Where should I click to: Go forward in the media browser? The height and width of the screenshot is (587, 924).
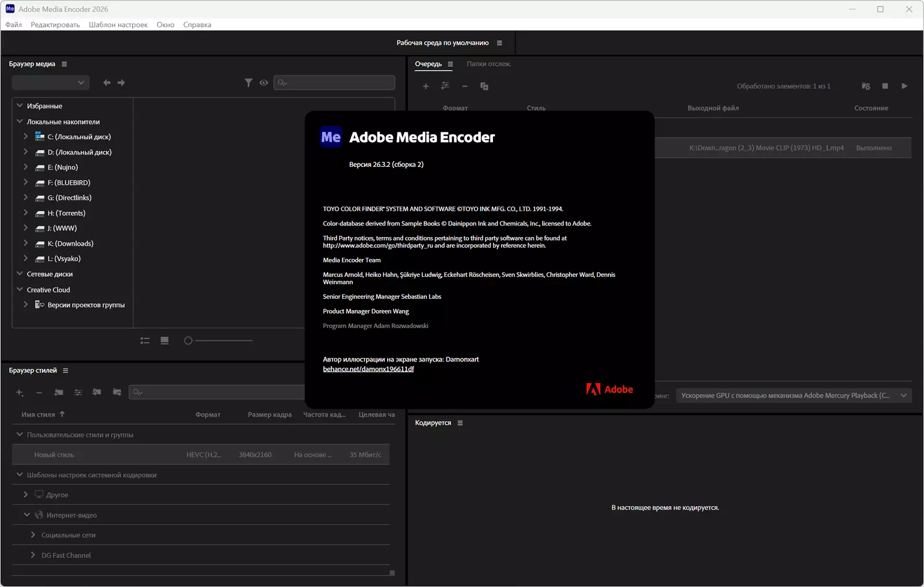[121, 83]
